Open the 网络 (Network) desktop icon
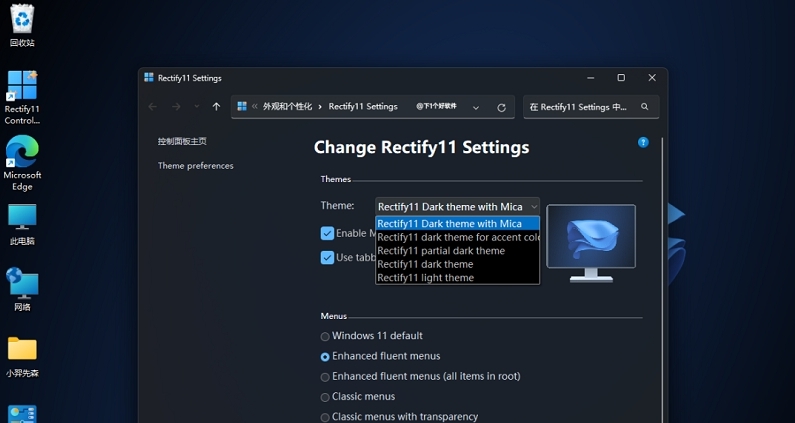Screen dimensions: 795x423 tap(22, 289)
